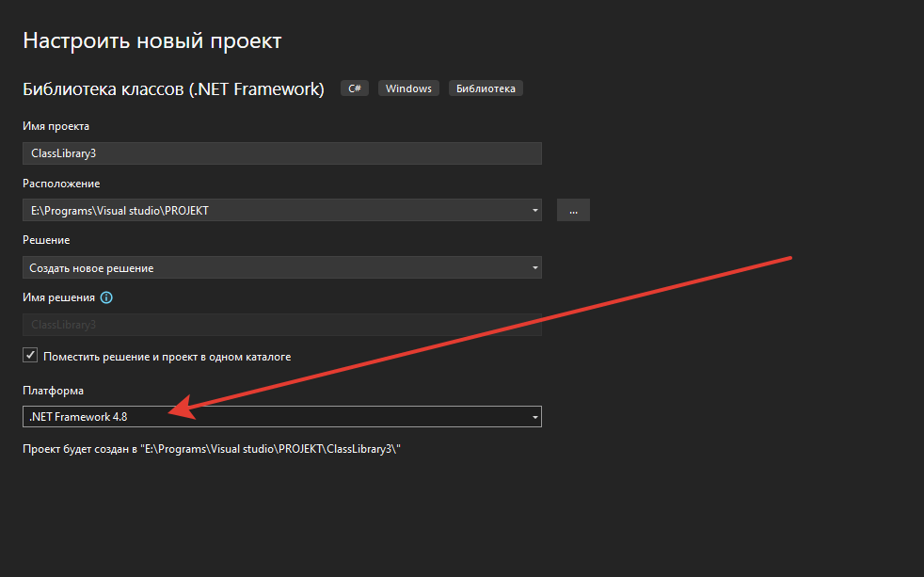
Task: Click the Расположение field label
Action: [x=61, y=184]
